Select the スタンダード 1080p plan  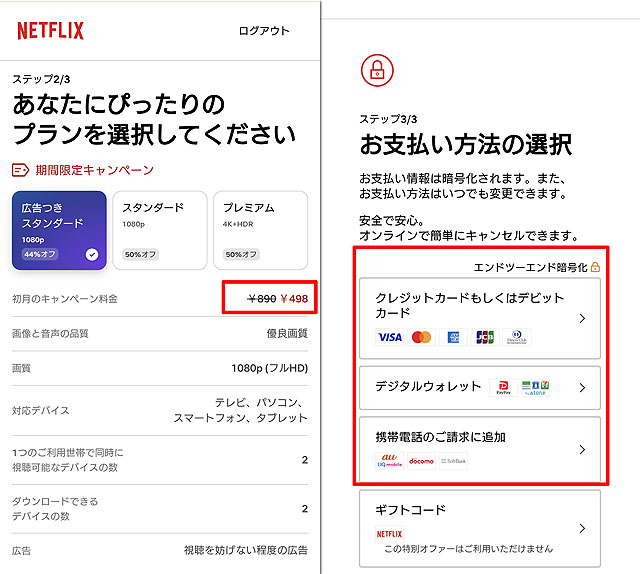click(x=160, y=229)
